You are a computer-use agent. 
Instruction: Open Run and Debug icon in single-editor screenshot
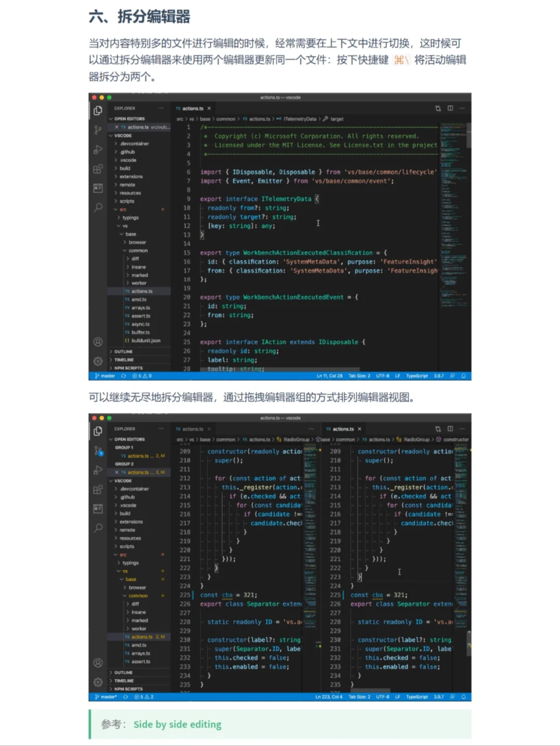(x=98, y=150)
